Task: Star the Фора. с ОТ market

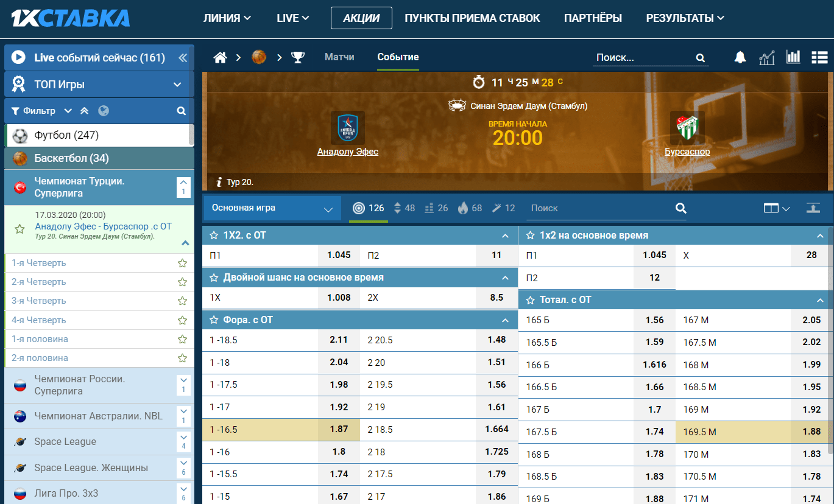Action: pyautogui.click(x=214, y=320)
